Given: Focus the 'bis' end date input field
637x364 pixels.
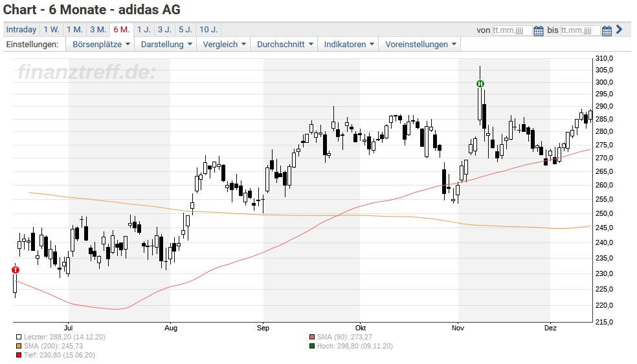Looking at the screenshot, I should point(580,30).
